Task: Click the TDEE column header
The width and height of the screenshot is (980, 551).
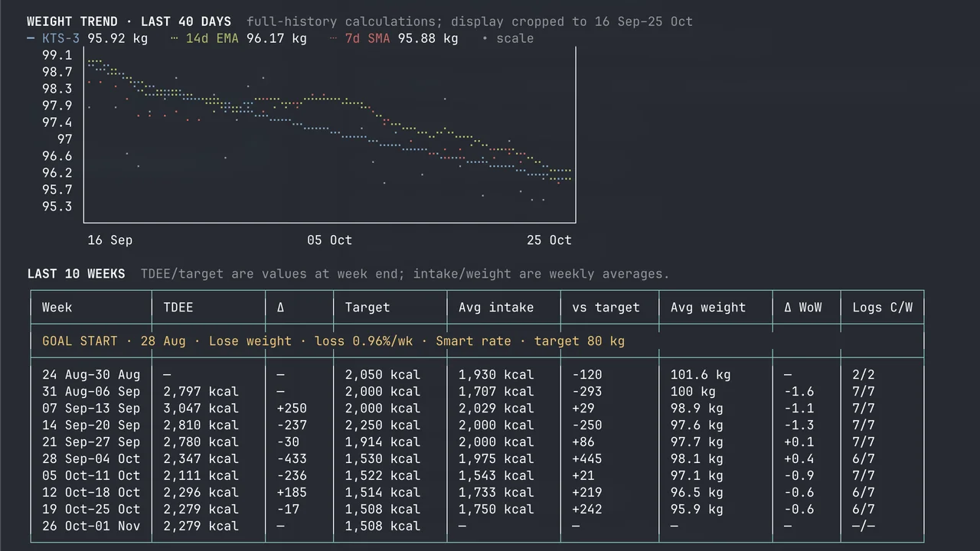Action: [x=178, y=308]
